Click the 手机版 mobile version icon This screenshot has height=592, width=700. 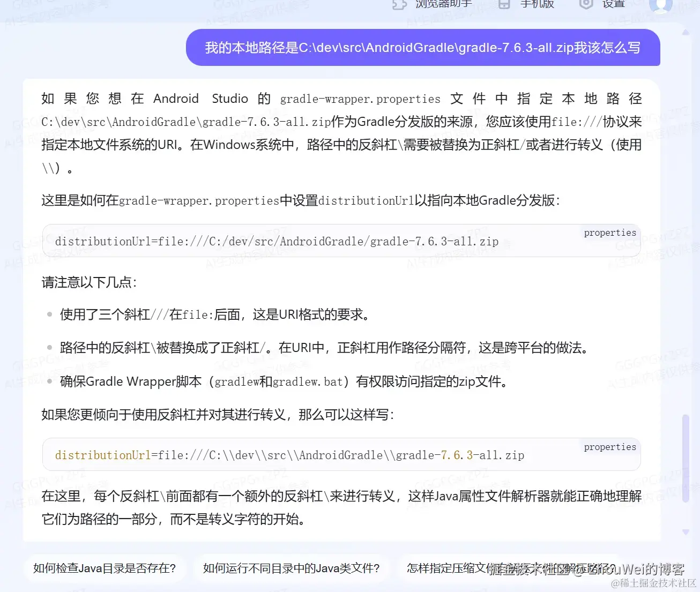coord(503,4)
